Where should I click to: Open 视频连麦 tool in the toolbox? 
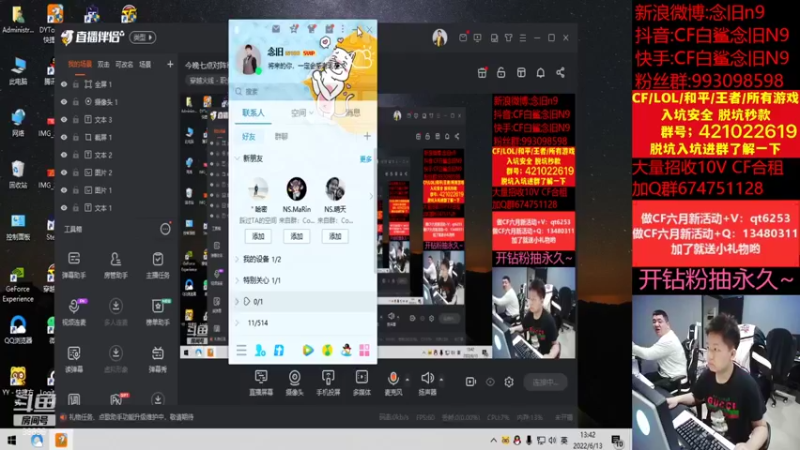[74, 311]
